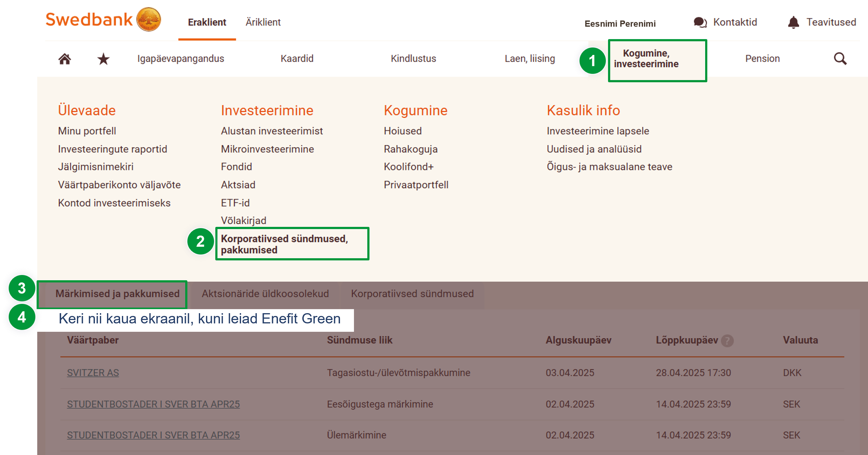This screenshot has width=868, height=455.
Task: Open the Kogumine, investeerimine menu
Action: pyautogui.click(x=646, y=59)
